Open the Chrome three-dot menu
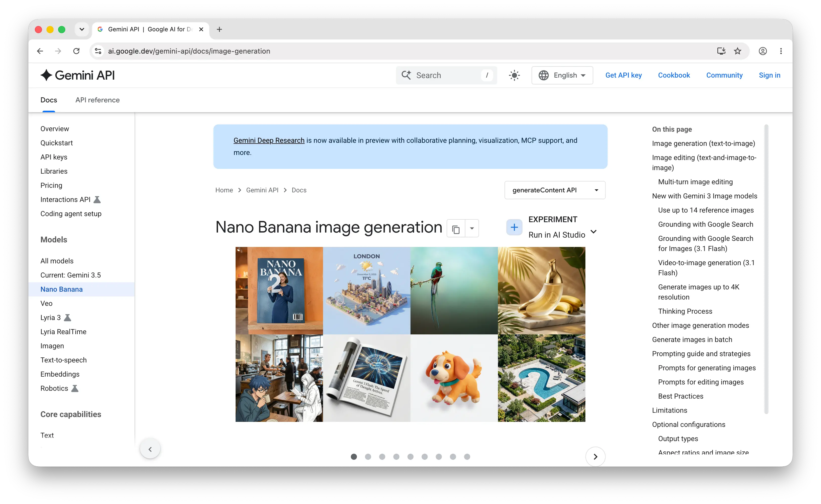Image resolution: width=821 pixels, height=504 pixels. [x=781, y=51]
